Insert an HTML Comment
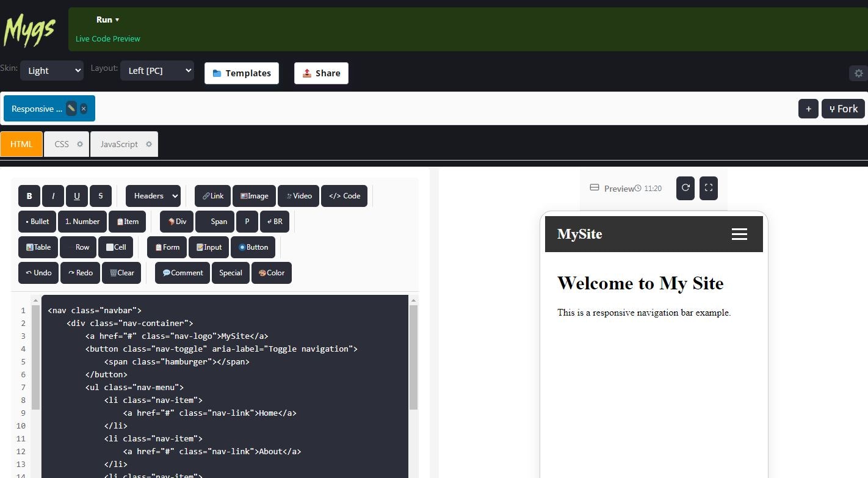This screenshot has width=868, height=478. (x=183, y=273)
